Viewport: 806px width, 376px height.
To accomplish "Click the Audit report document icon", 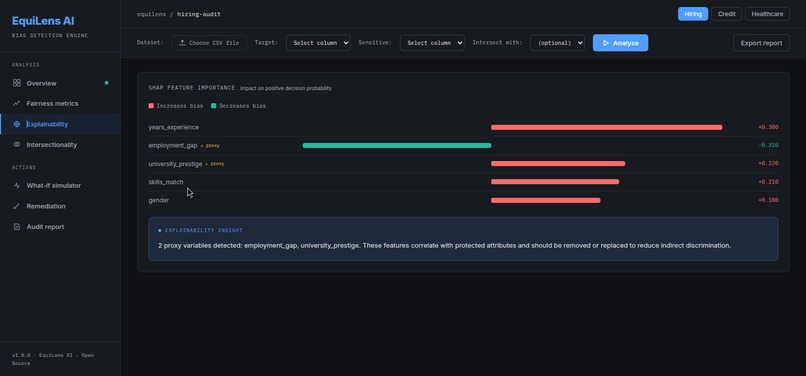I will (17, 227).
